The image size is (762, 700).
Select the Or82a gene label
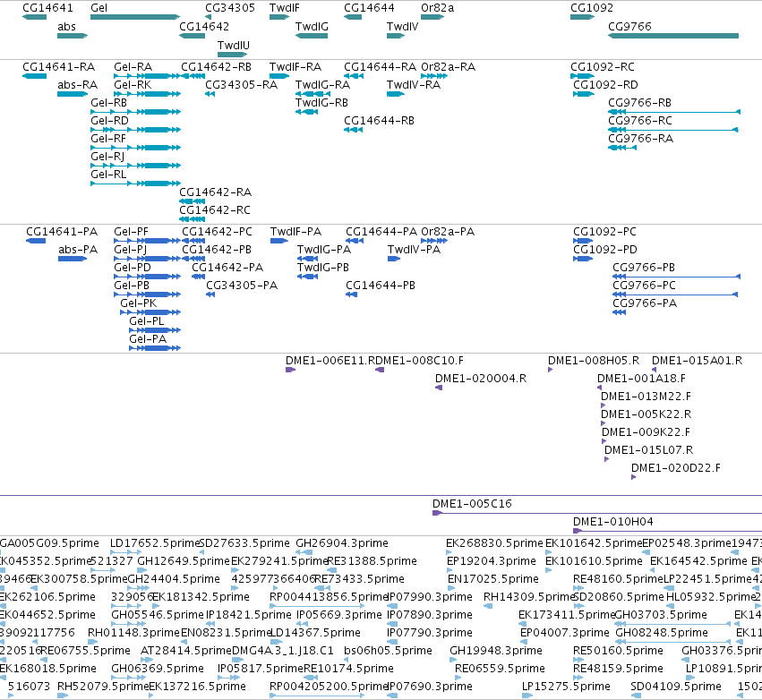(437, 8)
